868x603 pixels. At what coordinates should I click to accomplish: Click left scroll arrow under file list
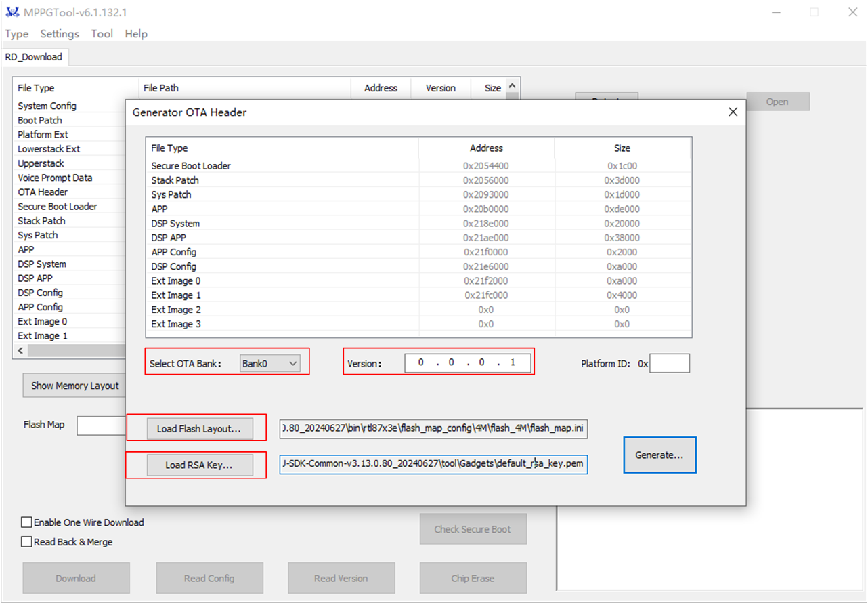pyautogui.click(x=20, y=351)
